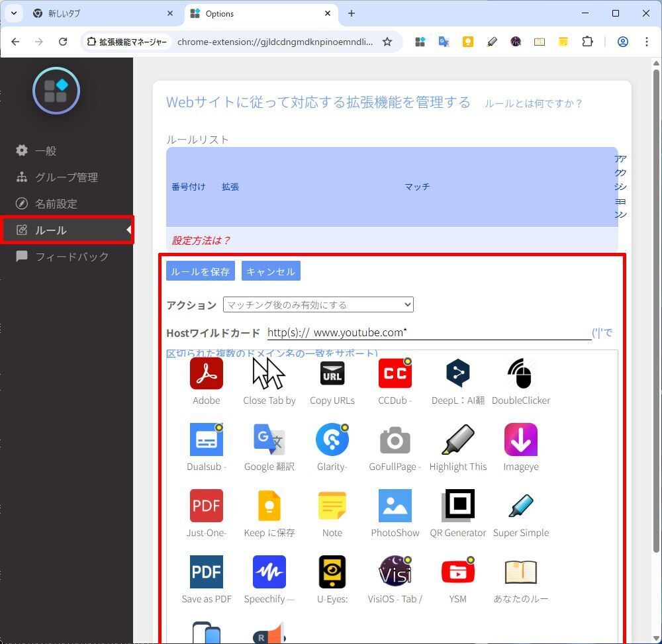Close the 新しいタブ tab
662x644 pixels.
(x=169, y=13)
